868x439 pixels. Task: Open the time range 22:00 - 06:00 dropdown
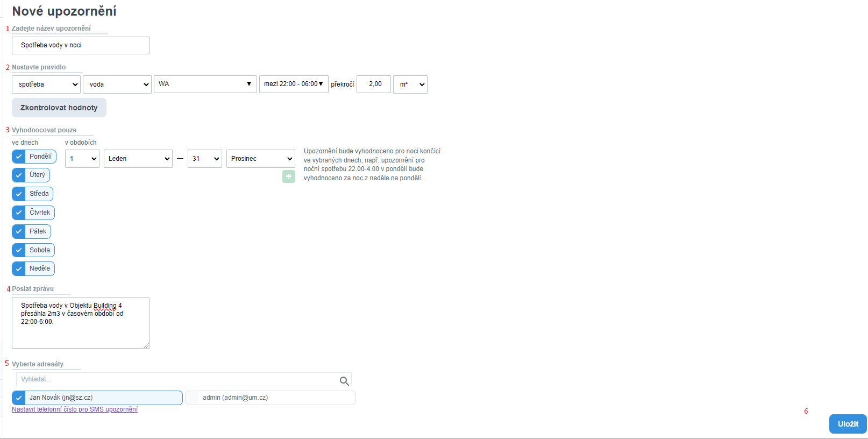294,84
